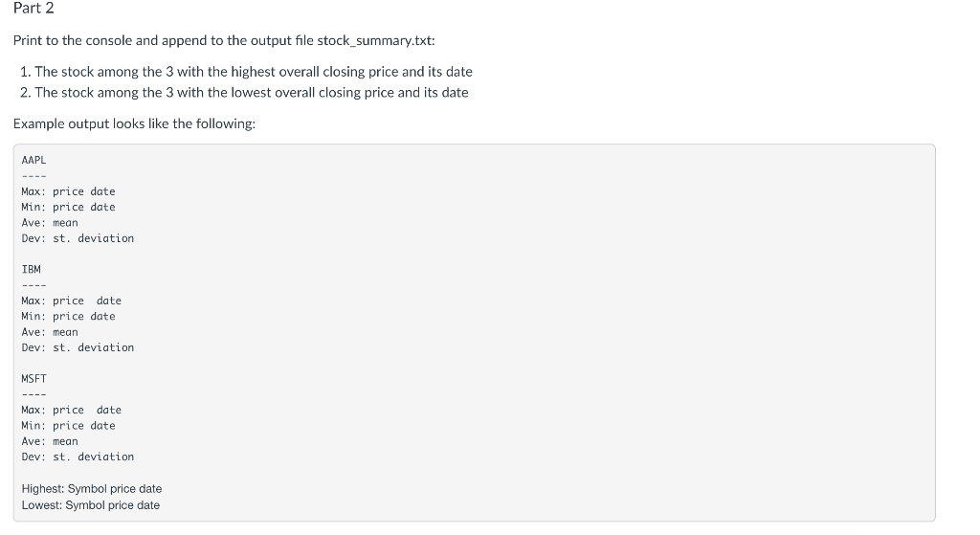
Task: Click the MSFT 'Min: price date' line
Action: click(68, 426)
